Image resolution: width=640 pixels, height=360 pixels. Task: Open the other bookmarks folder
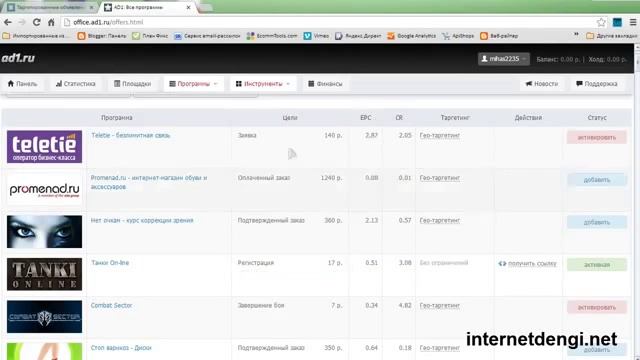pos(611,36)
